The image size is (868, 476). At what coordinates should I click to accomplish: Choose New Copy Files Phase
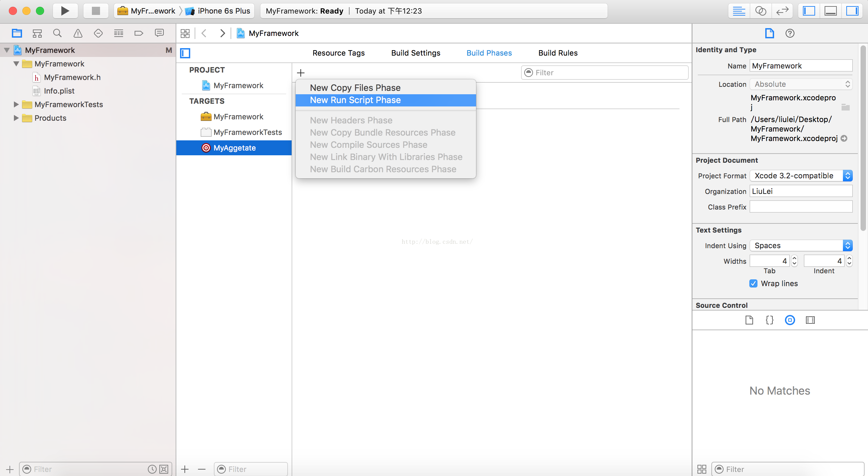[x=386, y=88]
